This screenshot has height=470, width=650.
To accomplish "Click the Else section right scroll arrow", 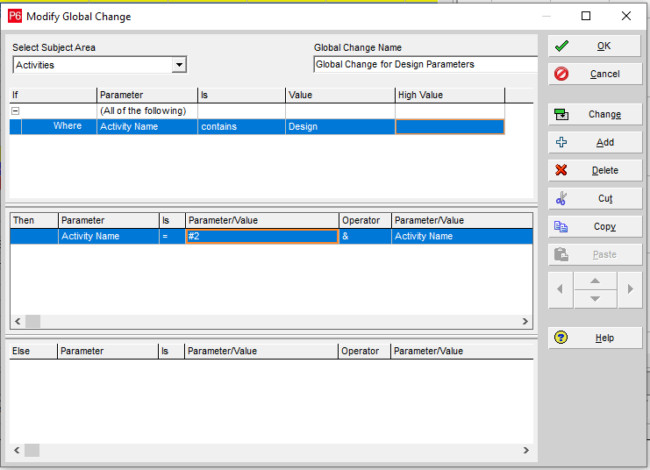I will click(x=526, y=450).
